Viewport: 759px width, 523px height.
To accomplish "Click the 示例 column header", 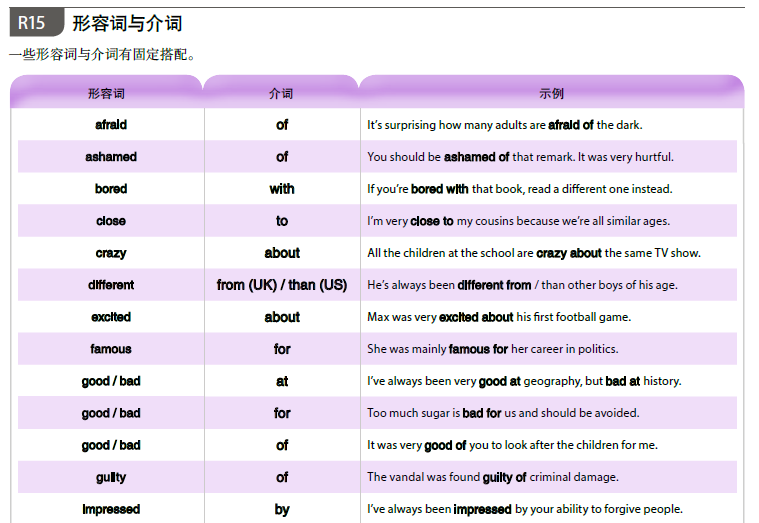I will tap(551, 93).
